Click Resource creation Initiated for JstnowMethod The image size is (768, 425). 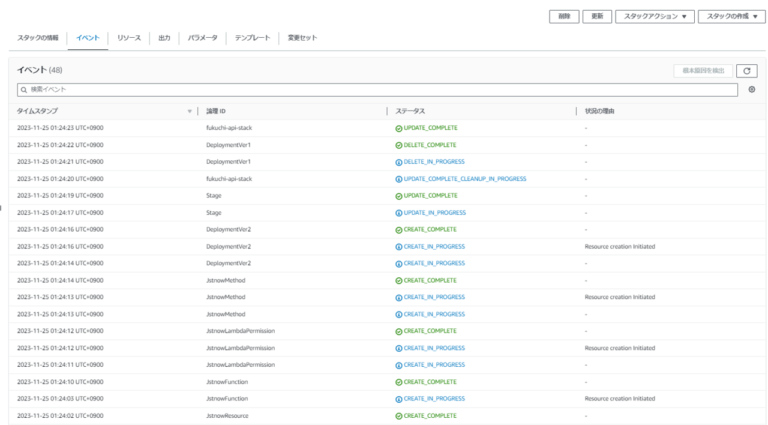tap(620, 297)
